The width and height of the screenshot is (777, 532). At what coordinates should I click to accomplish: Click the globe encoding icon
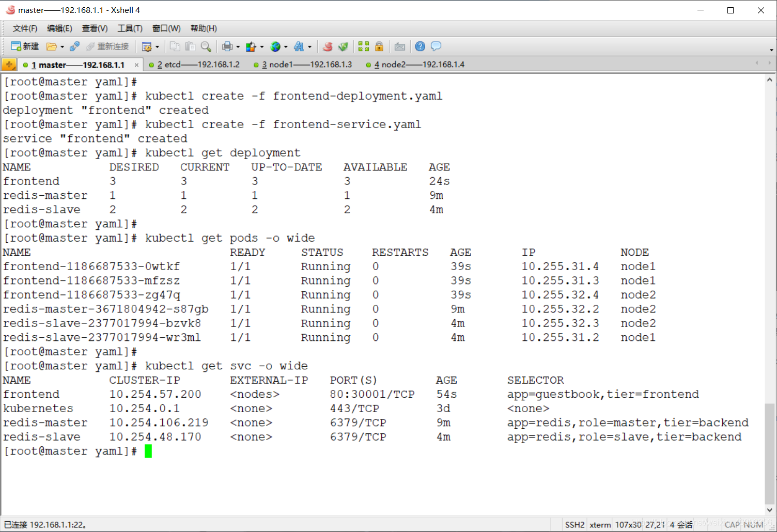coord(275,46)
